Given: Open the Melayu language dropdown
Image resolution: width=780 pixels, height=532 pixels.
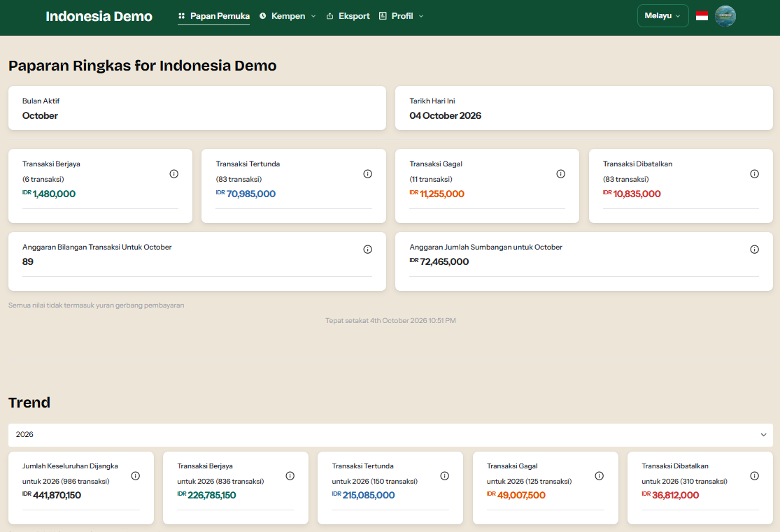Looking at the screenshot, I should [662, 16].
